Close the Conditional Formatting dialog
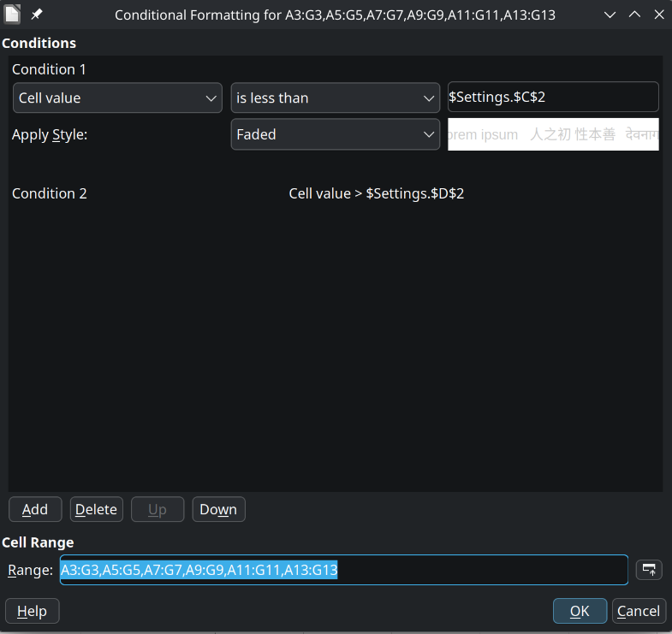Screen dimensions: 672x634 659,15
